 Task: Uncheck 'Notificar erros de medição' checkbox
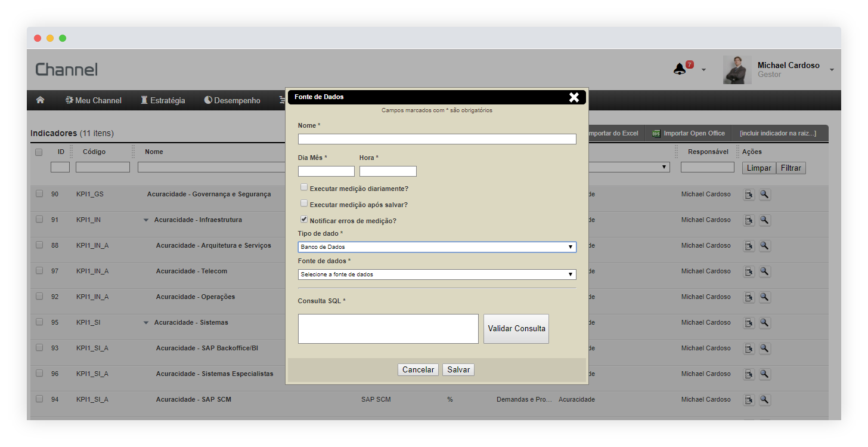click(x=304, y=220)
